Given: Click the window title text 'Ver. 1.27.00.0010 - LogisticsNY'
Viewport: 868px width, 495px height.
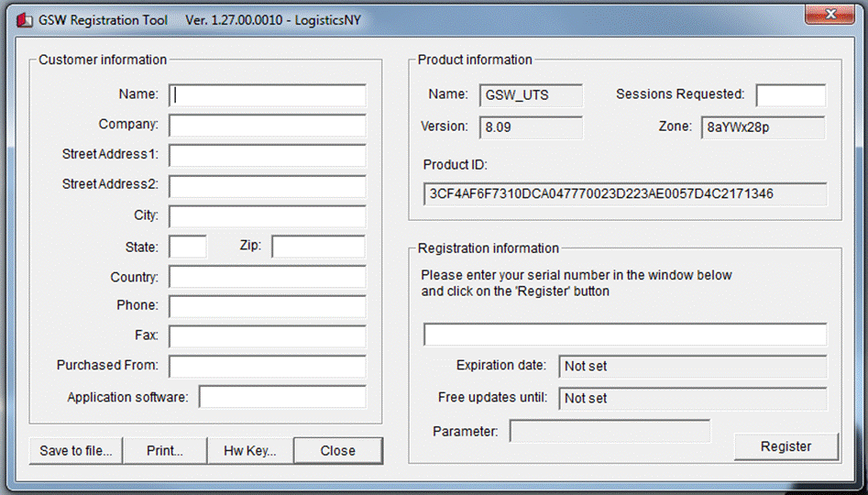Looking at the screenshot, I should pos(273,20).
